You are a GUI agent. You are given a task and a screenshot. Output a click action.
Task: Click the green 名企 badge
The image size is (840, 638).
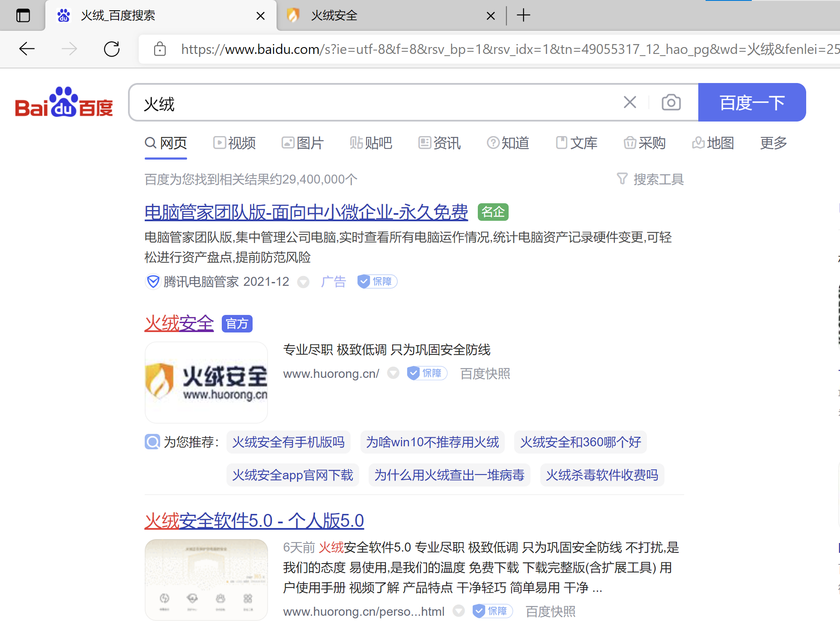493,212
